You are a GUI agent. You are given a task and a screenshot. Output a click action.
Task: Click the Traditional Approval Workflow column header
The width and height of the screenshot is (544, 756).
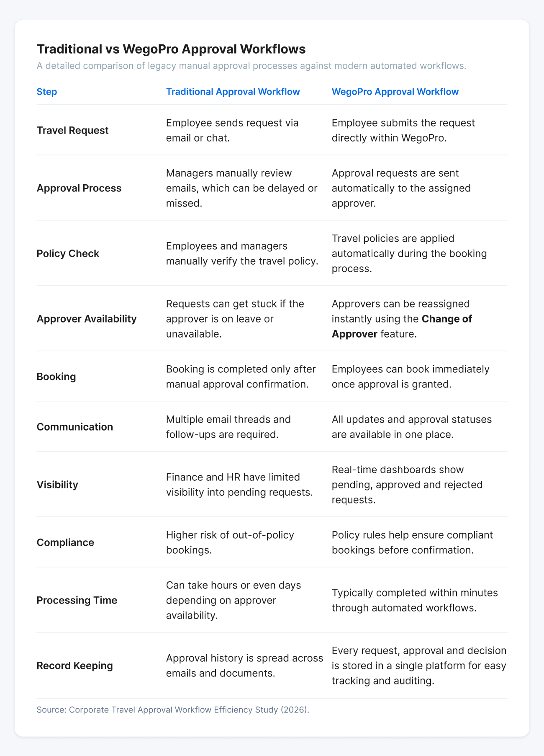233,92
